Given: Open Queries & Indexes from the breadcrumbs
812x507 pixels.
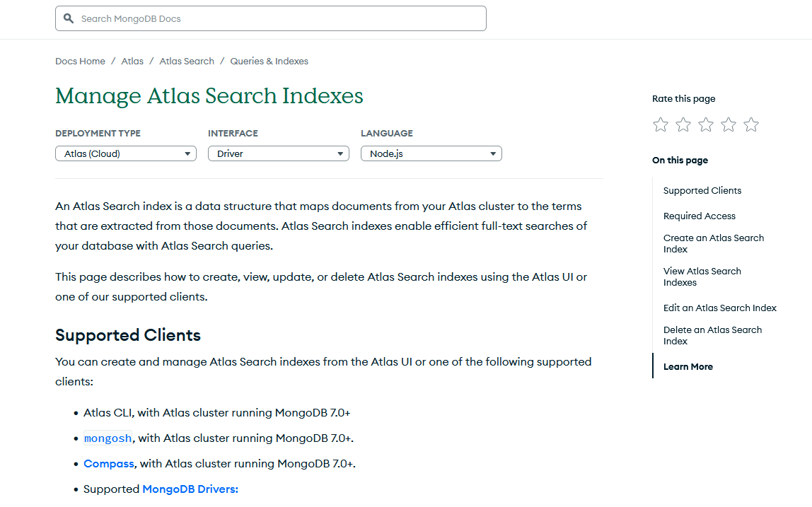Looking at the screenshot, I should tap(269, 61).
